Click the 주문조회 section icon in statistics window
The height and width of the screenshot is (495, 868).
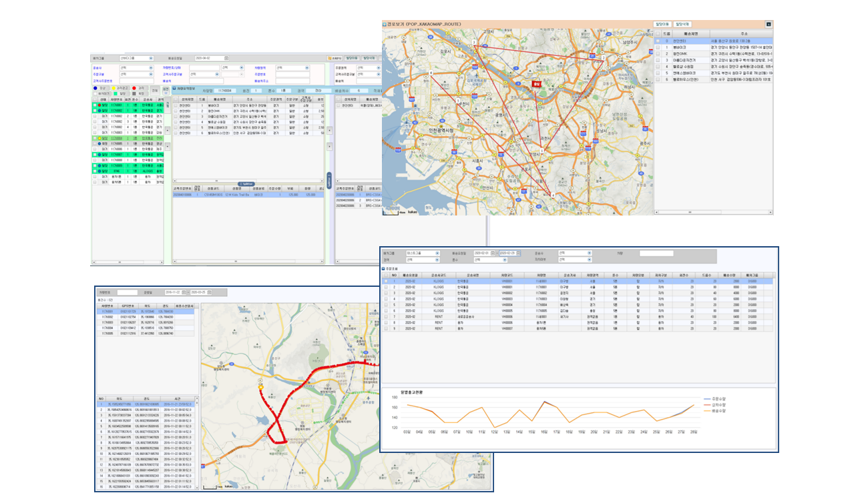coord(383,269)
